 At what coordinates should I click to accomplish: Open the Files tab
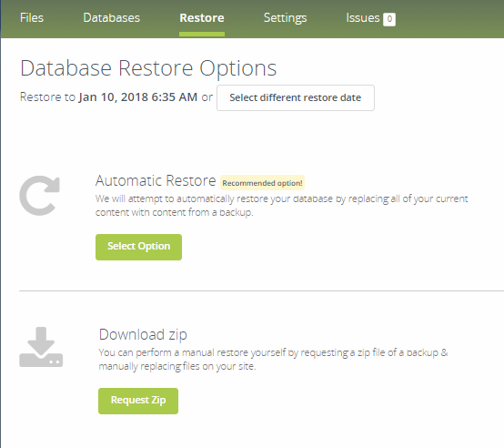32,17
